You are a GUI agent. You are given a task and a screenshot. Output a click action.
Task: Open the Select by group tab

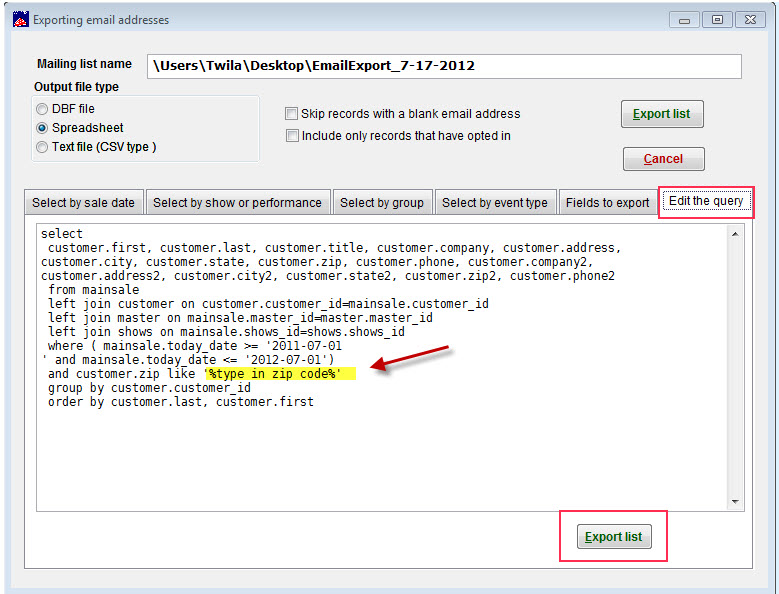381,203
